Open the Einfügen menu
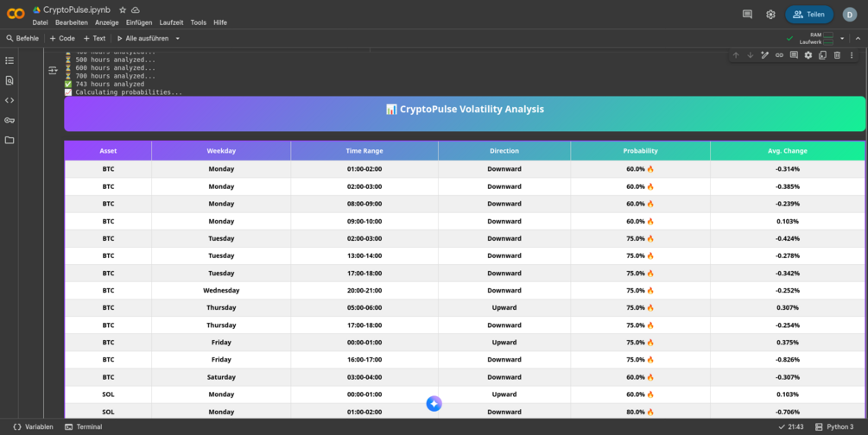The height and width of the screenshot is (435, 868). coord(139,22)
